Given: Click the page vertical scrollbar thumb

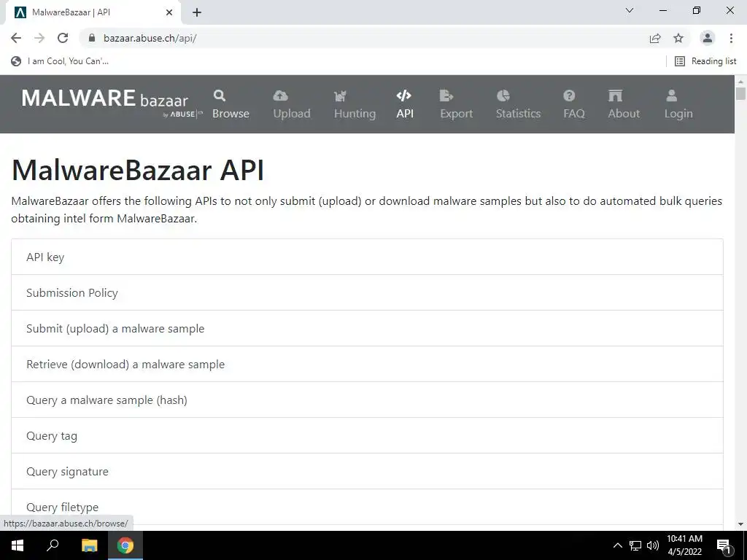Looking at the screenshot, I should [x=740, y=93].
